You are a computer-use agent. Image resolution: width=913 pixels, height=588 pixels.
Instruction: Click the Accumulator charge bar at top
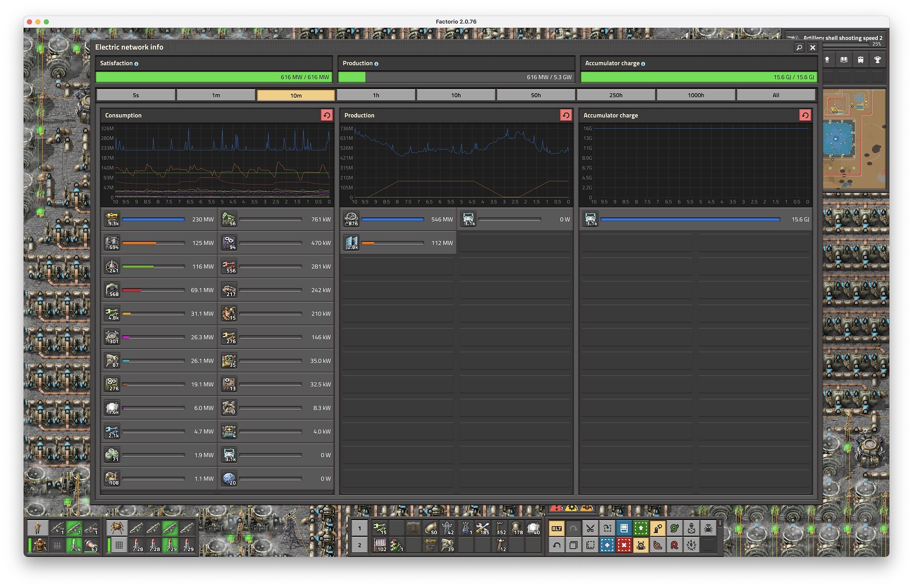pos(699,77)
